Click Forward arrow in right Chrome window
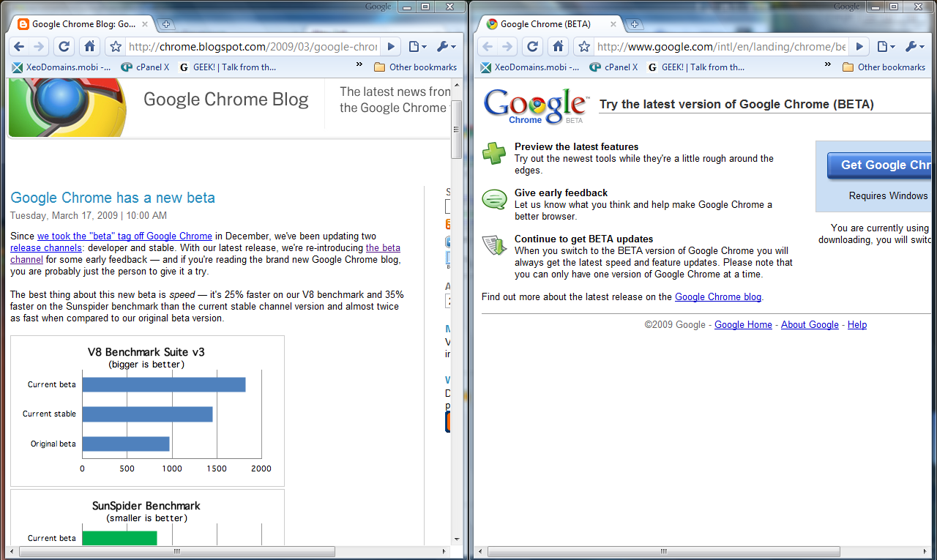 point(508,47)
